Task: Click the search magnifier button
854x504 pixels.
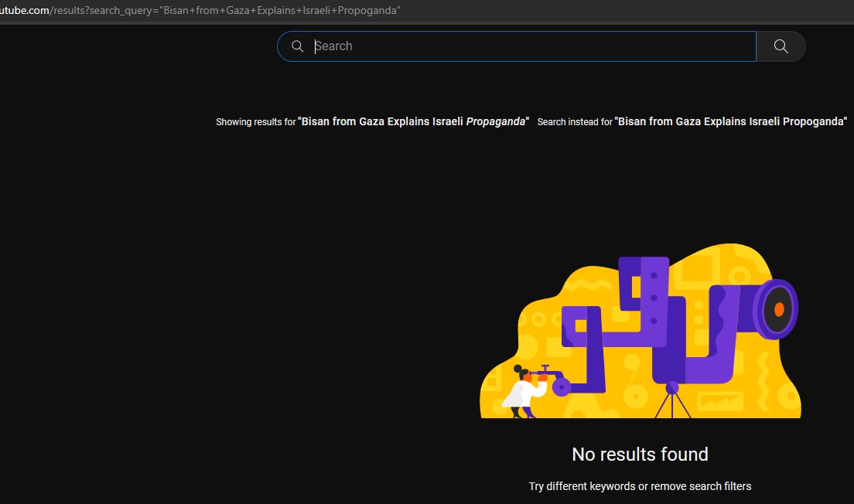Action: pyautogui.click(x=781, y=46)
